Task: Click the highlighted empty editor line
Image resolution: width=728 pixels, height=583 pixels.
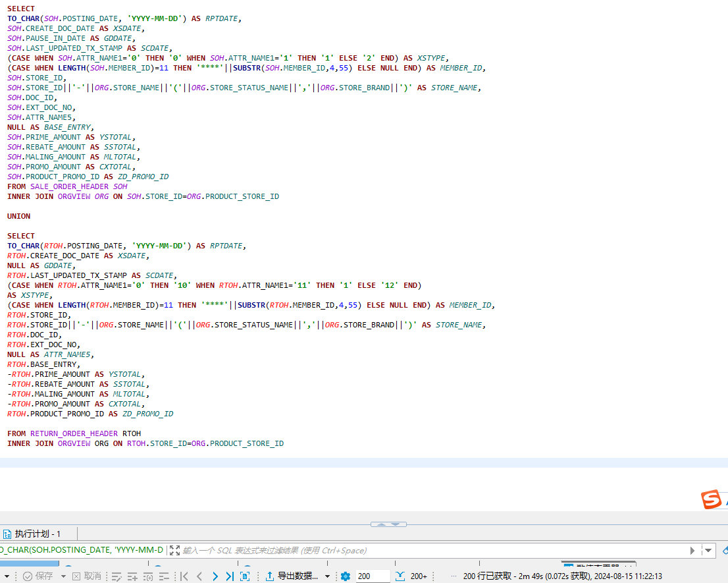Action: pos(364,462)
